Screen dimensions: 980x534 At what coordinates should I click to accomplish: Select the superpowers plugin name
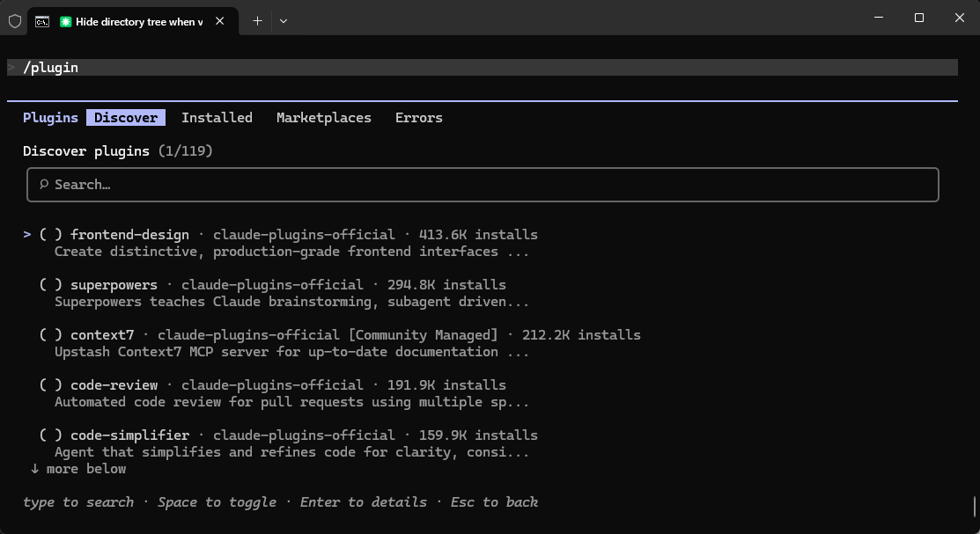pos(114,285)
